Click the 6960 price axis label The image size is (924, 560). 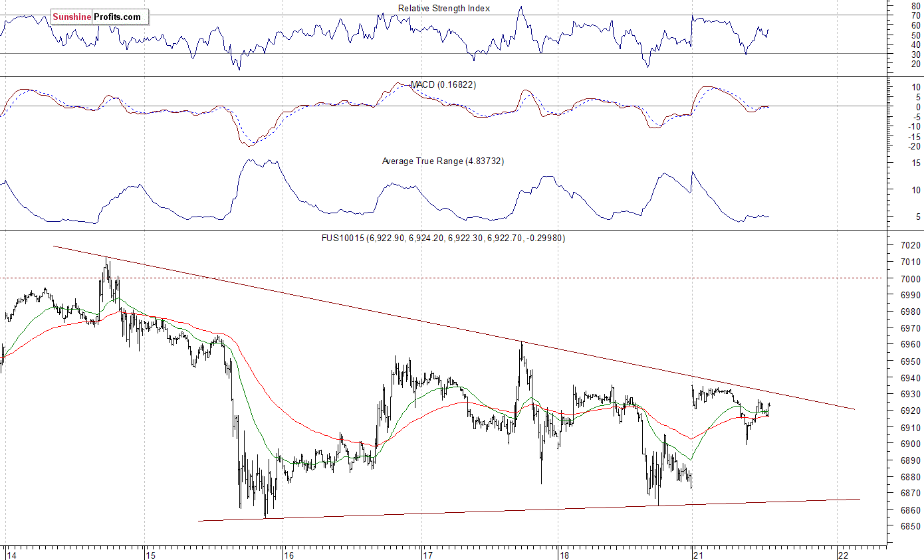[x=910, y=345]
